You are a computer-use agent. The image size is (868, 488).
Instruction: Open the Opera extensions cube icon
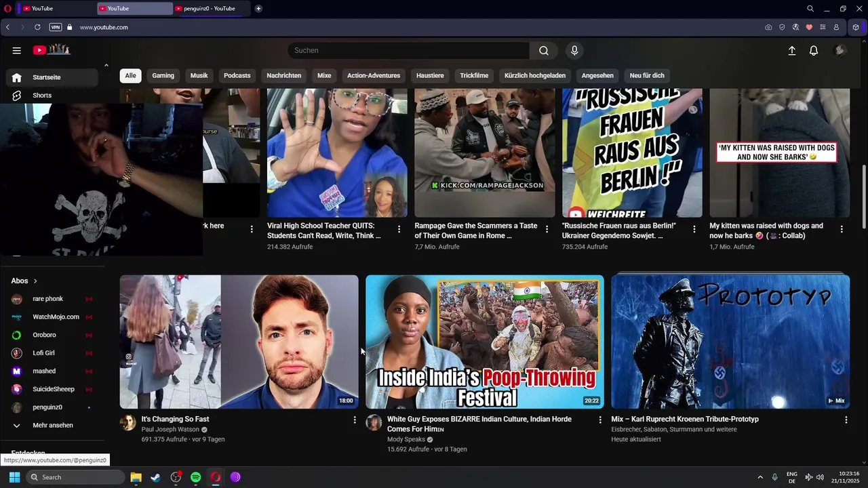coord(856,27)
